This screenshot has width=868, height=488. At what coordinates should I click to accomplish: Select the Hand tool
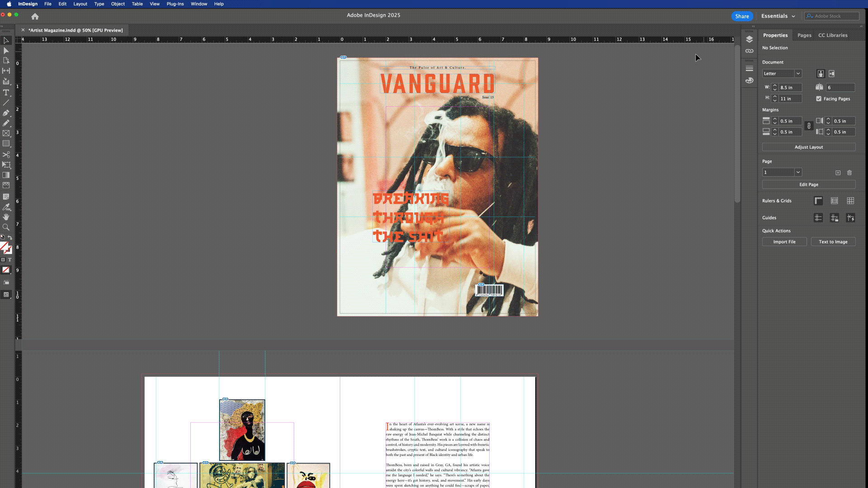[x=6, y=217]
